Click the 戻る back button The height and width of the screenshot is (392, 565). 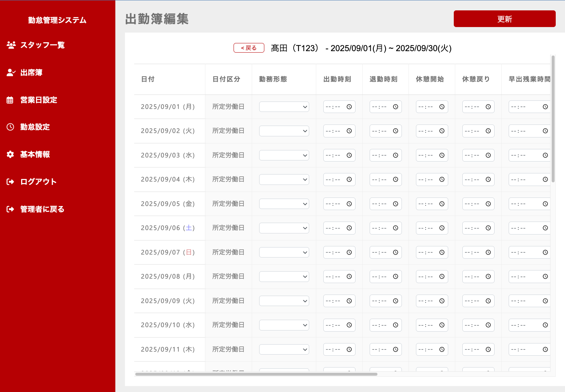[x=249, y=48]
